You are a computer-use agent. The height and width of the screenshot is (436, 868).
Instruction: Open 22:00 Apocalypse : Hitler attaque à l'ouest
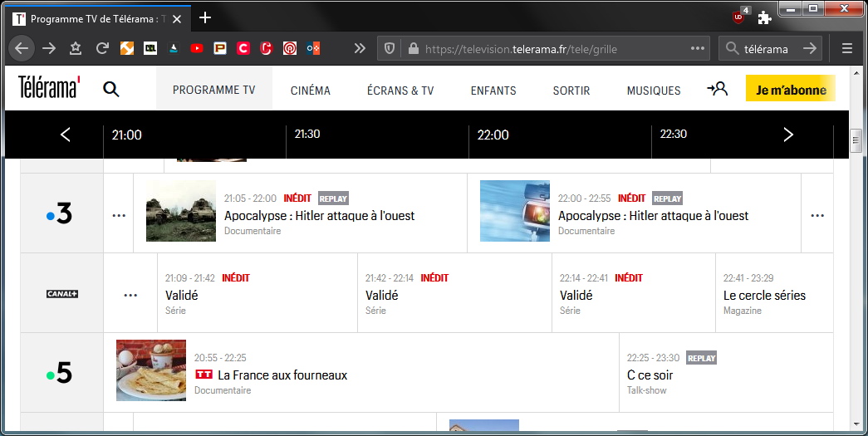[653, 216]
